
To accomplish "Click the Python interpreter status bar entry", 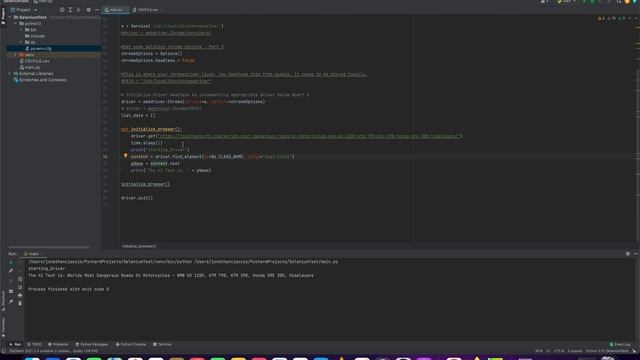I will tap(607, 351).
